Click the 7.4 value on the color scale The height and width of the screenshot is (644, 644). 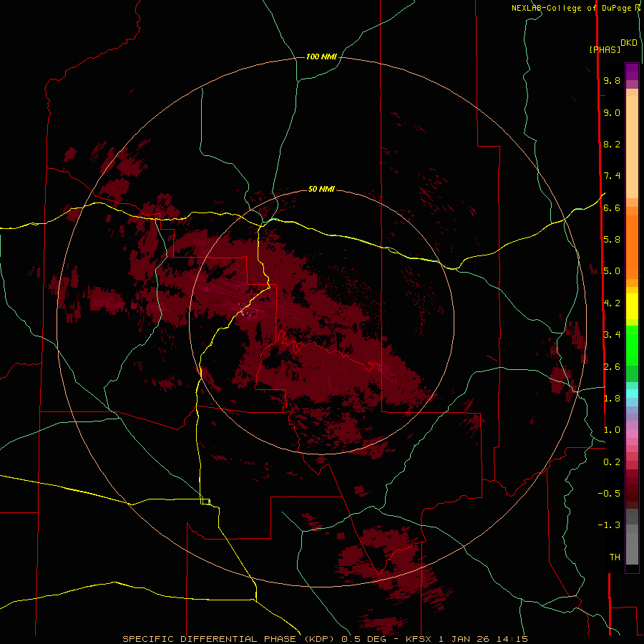pos(612,176)
